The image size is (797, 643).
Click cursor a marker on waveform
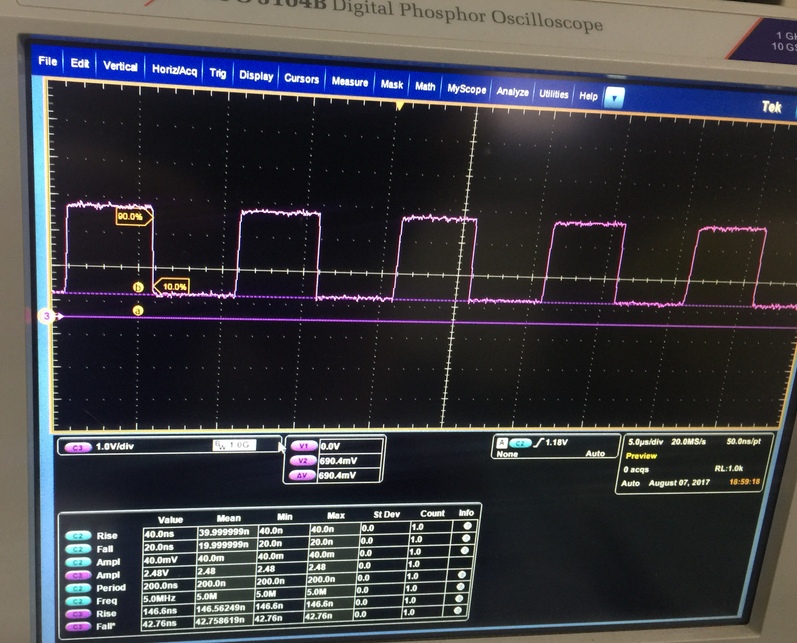coord(138,310)
